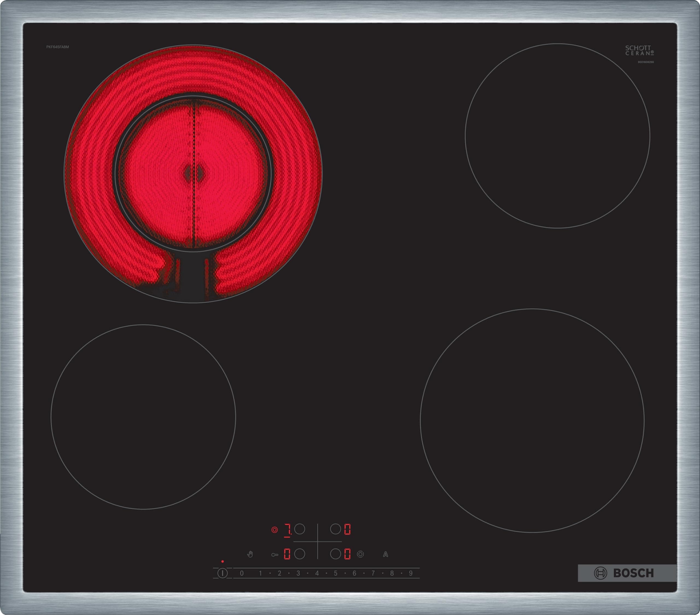Tap the A automatic programme icon
Viewport: 700px width, 615px height.
[386, 555]
